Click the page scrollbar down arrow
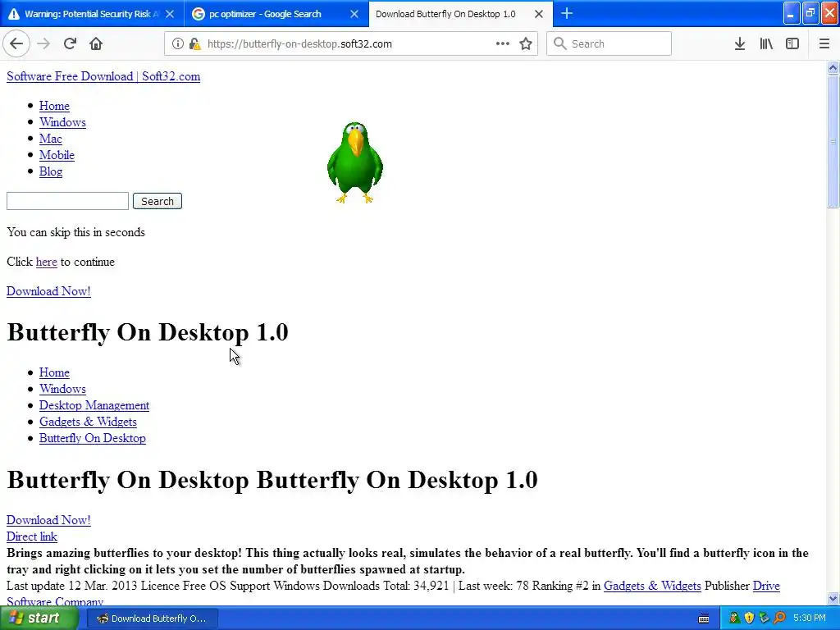The height and width of the screenshot is (630, 840). pyautogui.click(x=833, y=598)
